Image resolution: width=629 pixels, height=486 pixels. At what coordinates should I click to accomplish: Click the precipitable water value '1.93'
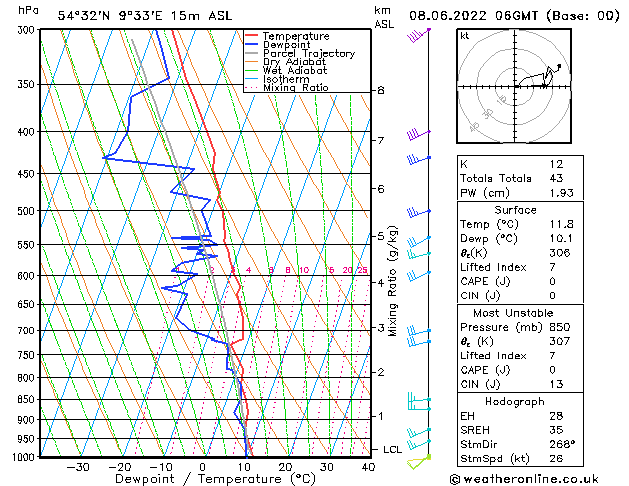(562, 193)
